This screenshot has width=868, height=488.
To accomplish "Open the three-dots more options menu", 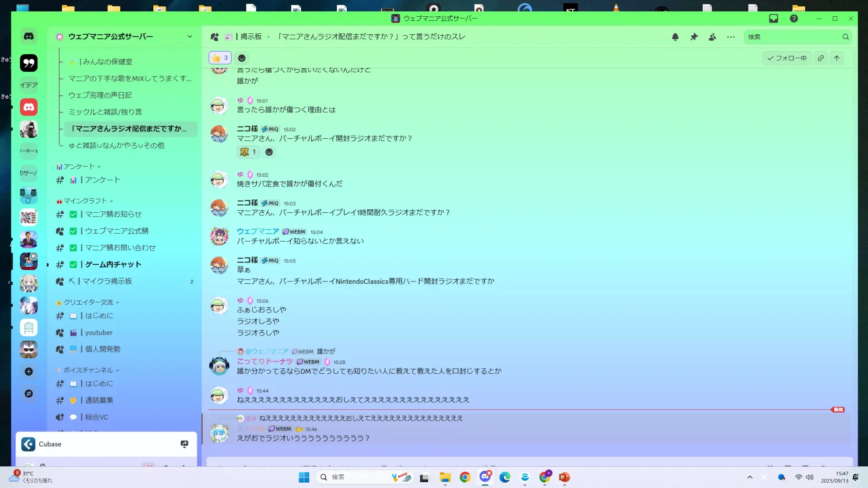I will pos(731,37).
